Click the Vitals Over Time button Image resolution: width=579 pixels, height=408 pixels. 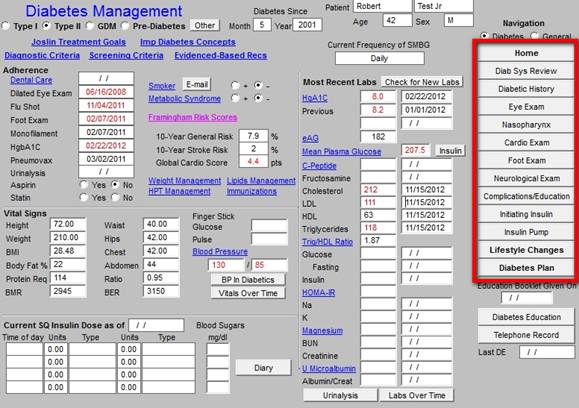click(248, 293)
